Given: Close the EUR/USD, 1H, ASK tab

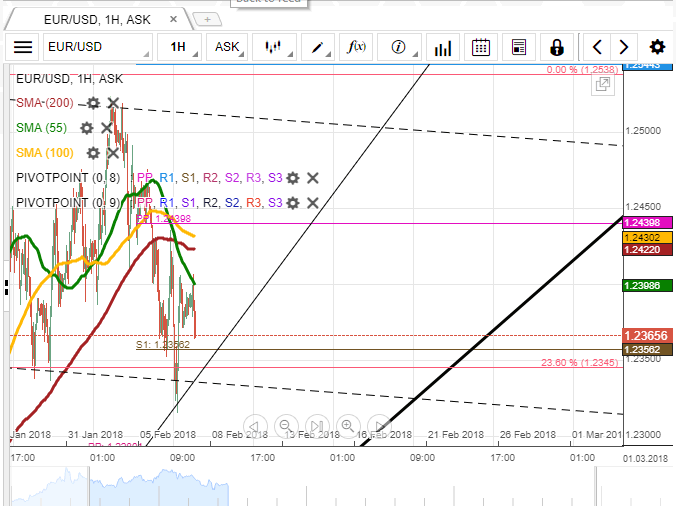Looking at the screenshot, I should pyautogui.click(x=173, y=19).
